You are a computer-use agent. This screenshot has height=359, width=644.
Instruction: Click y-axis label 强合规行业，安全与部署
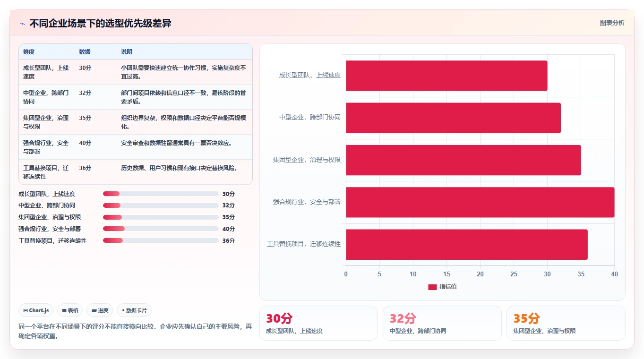[x=307, y=202]
